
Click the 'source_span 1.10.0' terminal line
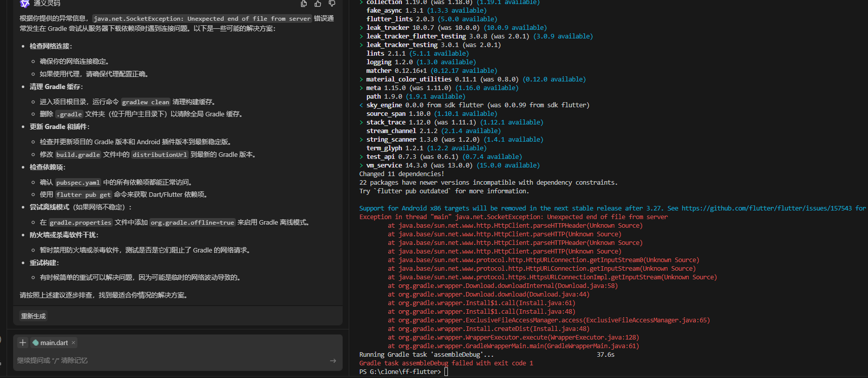click(x=432, y=114)
